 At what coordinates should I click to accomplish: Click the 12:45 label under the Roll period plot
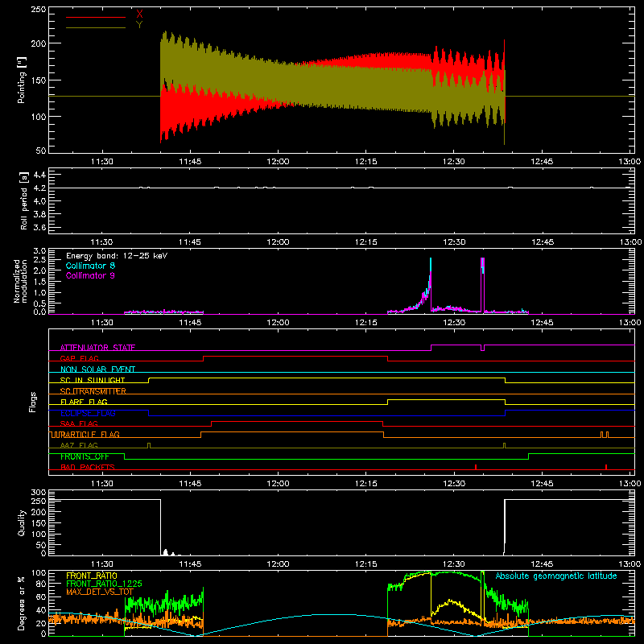point(542,242)
